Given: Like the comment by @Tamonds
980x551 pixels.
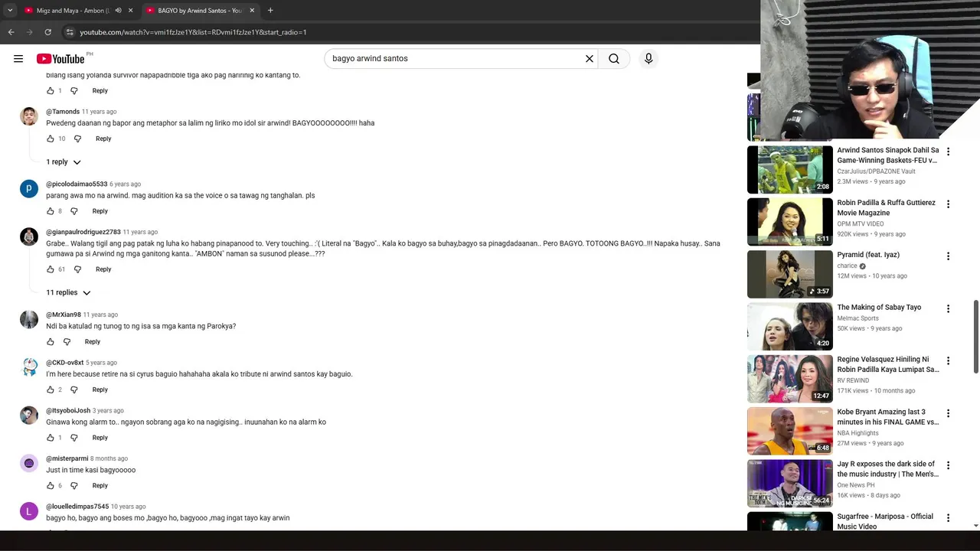Looking at the screenshot, I should [51, 139].
